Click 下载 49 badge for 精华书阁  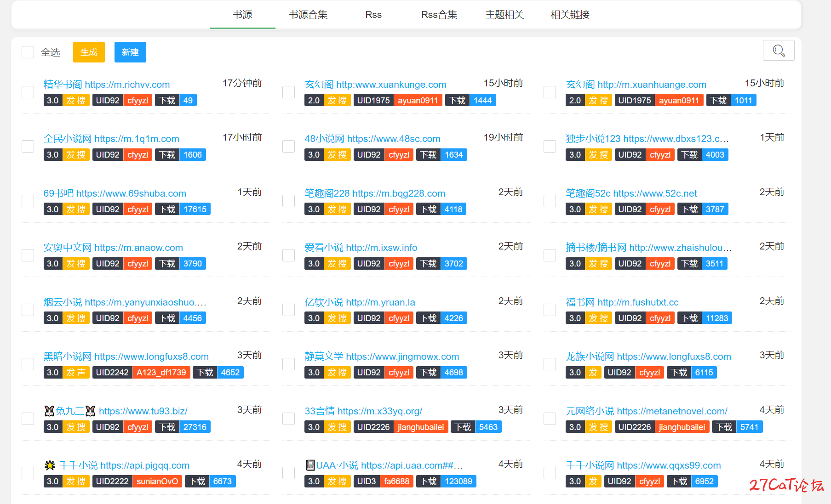click(x=176, y=100)
